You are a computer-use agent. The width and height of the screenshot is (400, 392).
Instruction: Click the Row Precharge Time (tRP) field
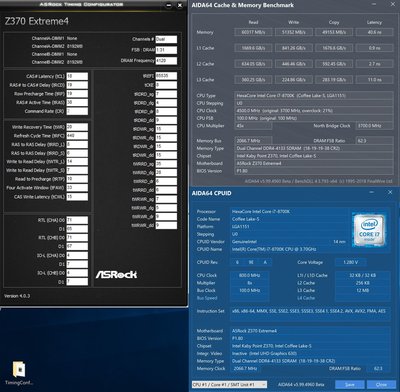point(77,94)
